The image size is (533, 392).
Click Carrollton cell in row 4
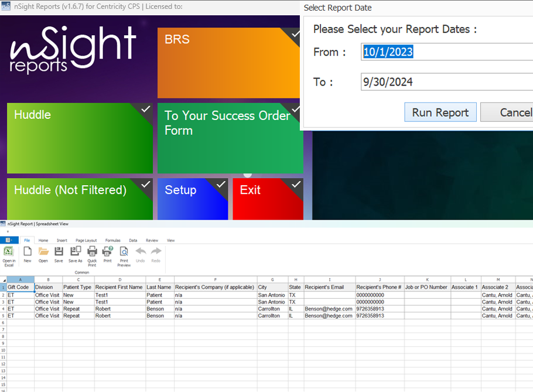point(272,309)
